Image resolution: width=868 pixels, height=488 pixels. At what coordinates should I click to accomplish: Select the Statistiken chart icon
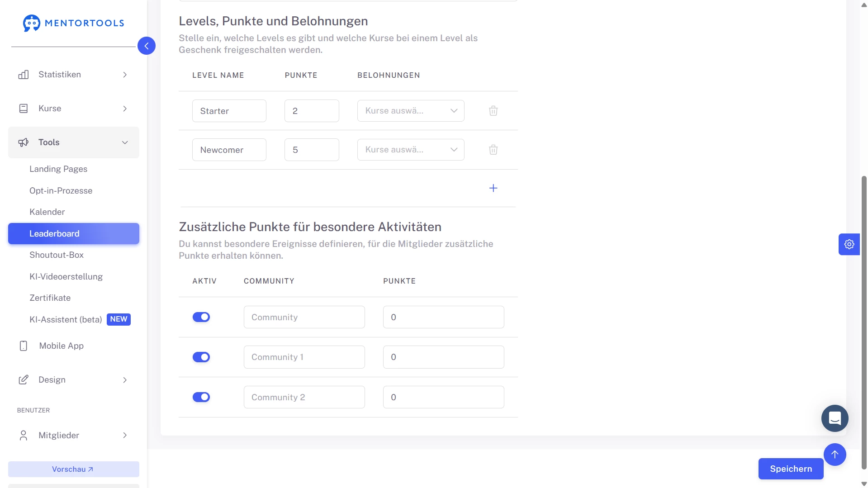[24, 75]
